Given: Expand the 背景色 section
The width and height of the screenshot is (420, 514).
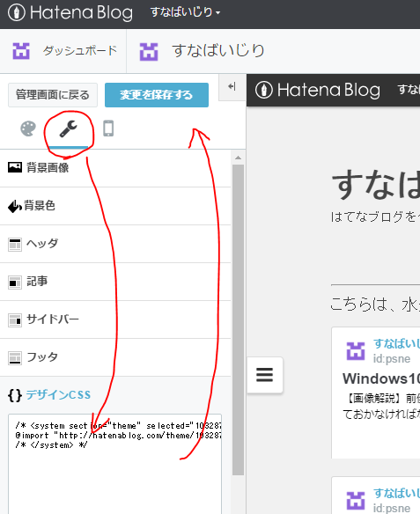Looking at the screenshot, I should [115, 206].
